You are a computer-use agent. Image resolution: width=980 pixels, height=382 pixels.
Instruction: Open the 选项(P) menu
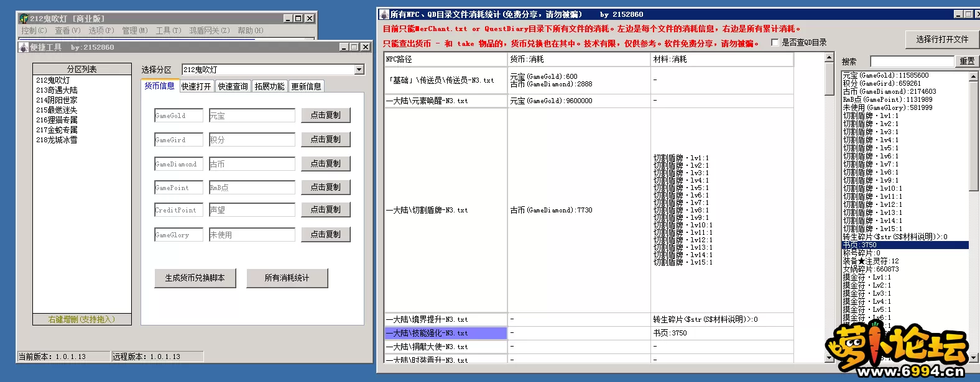(x=101, y=30)
